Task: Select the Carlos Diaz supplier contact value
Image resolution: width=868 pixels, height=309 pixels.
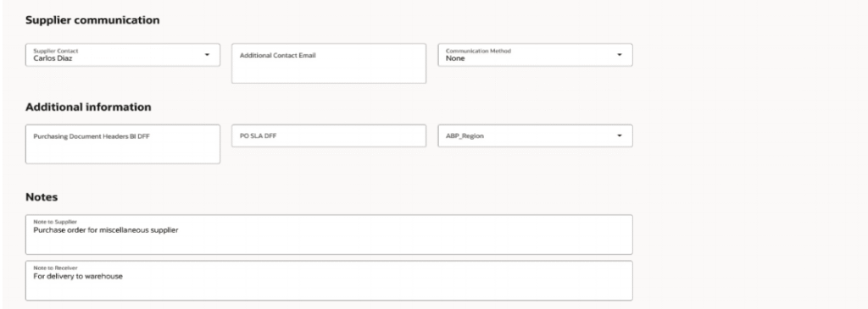Action: point(53,58)
